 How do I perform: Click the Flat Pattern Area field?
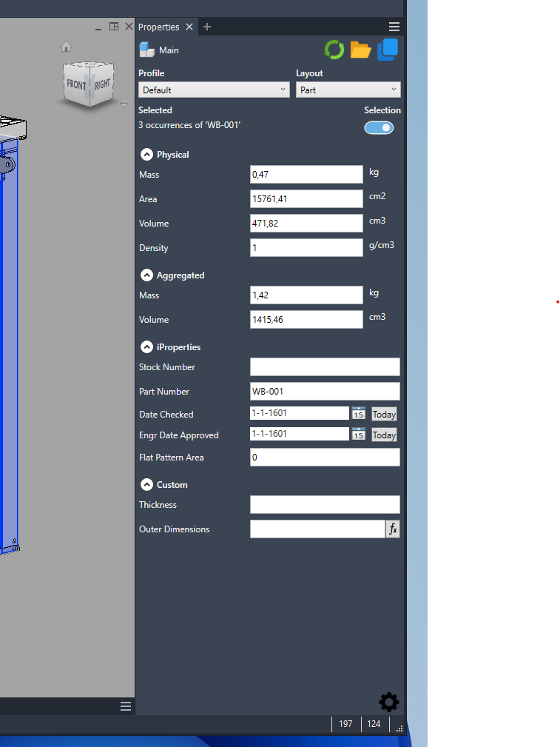coord(325,458)
